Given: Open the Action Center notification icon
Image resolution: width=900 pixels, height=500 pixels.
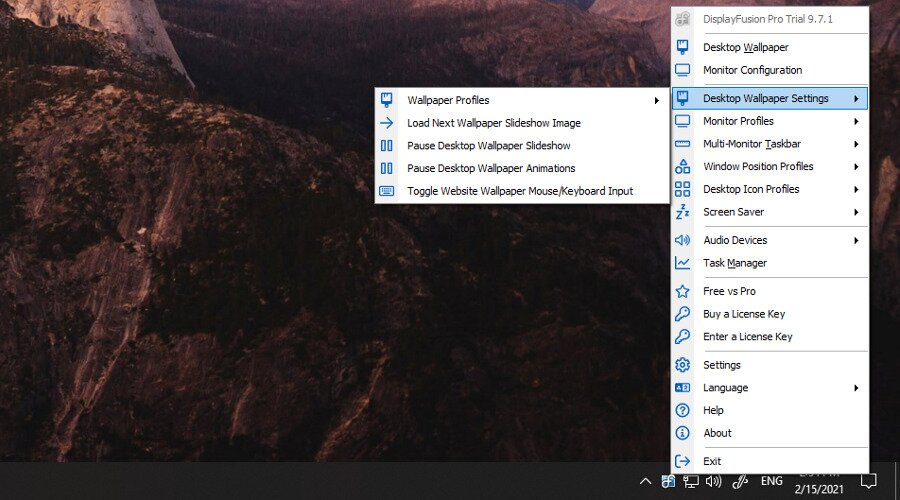Looking at the screenshot, I should tap(868, 481).
